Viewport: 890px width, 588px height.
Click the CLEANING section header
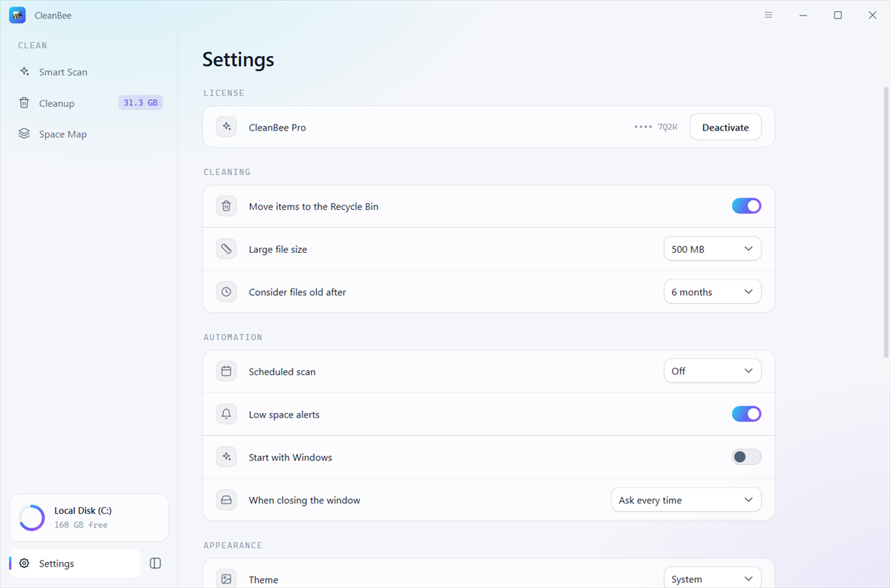227,172
